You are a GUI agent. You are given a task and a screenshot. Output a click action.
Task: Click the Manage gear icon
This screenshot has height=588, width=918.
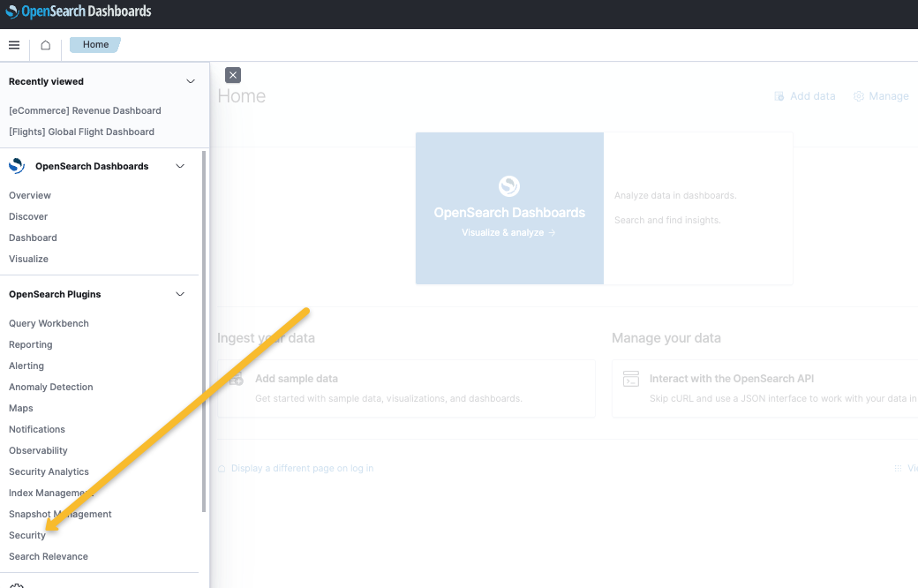tap(859, 96)
